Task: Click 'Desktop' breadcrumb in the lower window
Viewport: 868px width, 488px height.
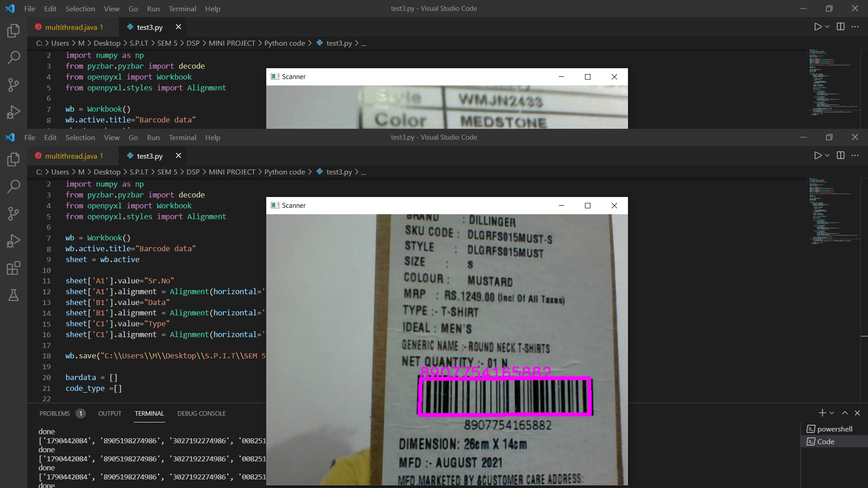Action: 107,172
